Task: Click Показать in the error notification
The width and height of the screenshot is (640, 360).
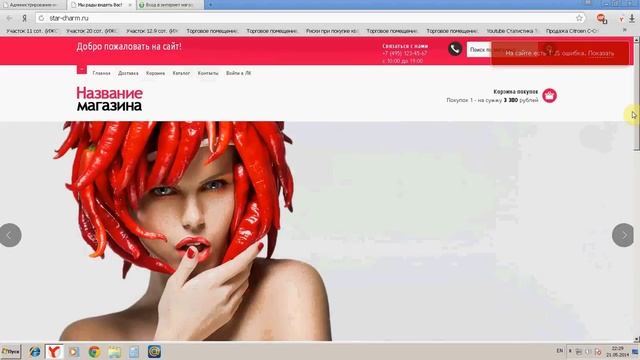Action: (601, 53)
